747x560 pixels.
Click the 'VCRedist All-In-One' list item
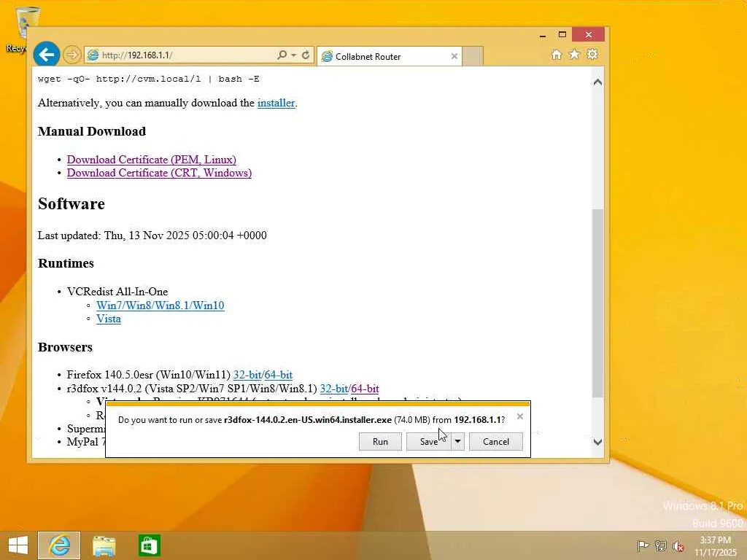(x=117, y=292)
